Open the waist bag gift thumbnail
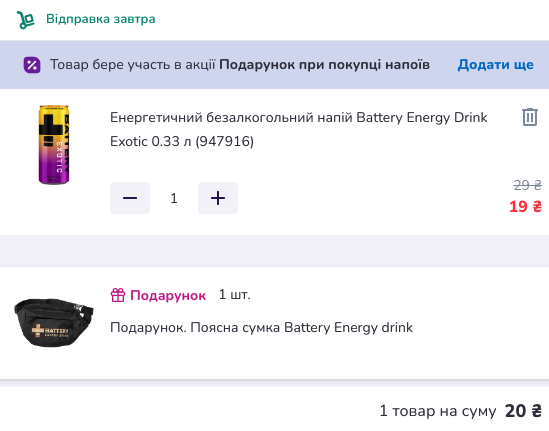Image resolution: width=549 pixels, height=431 pixels. coord(54,322)
